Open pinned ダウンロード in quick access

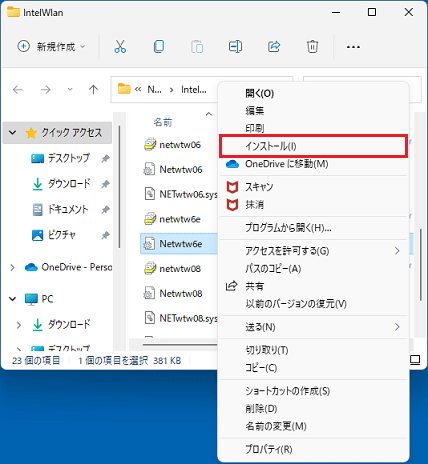[x=69, y=184]
